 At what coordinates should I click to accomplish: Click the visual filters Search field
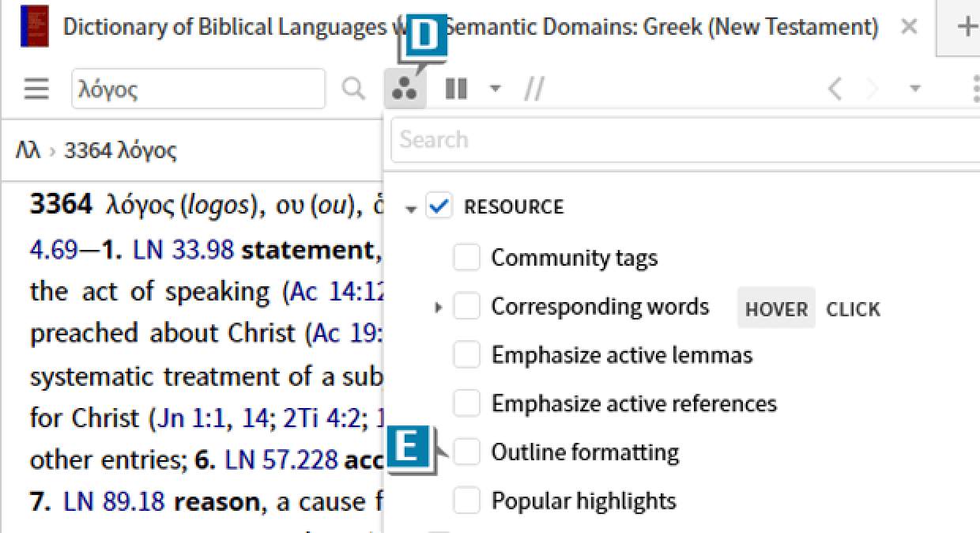[x=680, y=140]
